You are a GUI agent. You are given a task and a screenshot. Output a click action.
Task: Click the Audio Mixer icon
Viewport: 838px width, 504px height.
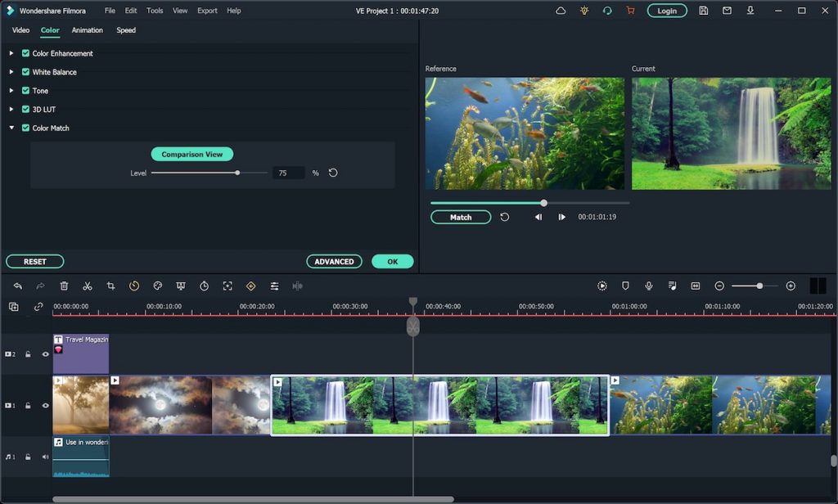(275, 286)
